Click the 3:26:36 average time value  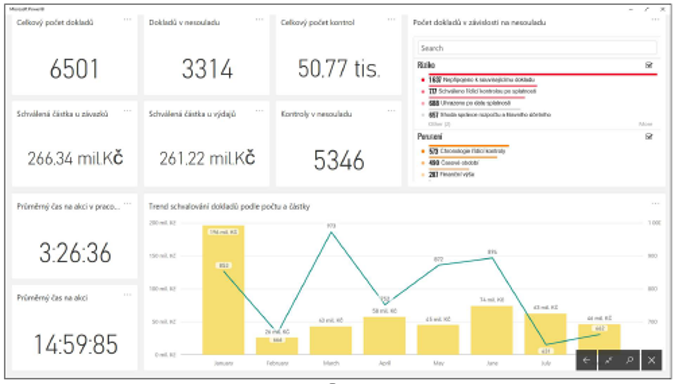tap(75, 253)
